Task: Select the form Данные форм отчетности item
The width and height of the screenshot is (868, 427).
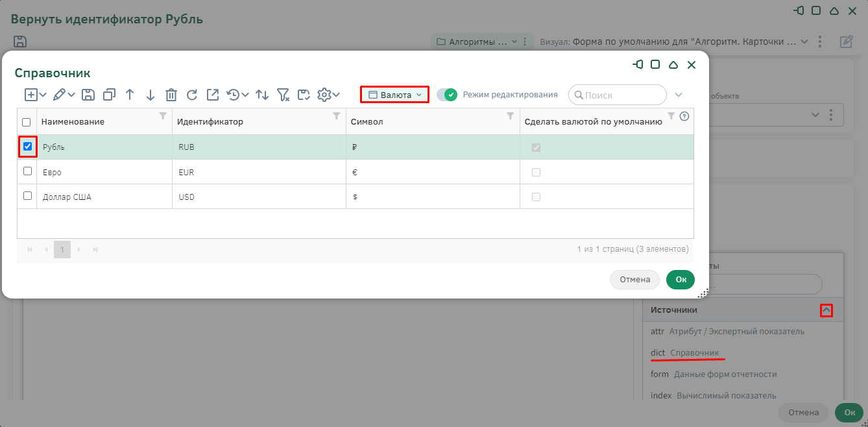Action: click(714, 374)
